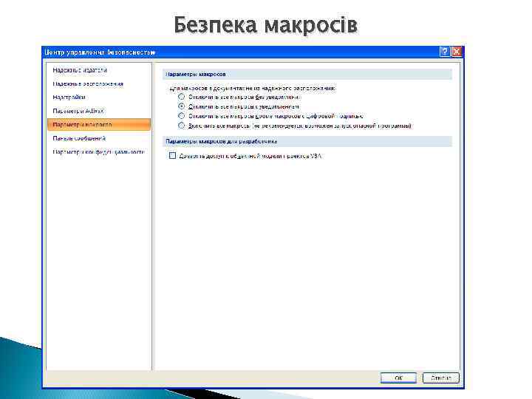Select the Надстройки category
532x399 pixels.
[x=69, y=98]
